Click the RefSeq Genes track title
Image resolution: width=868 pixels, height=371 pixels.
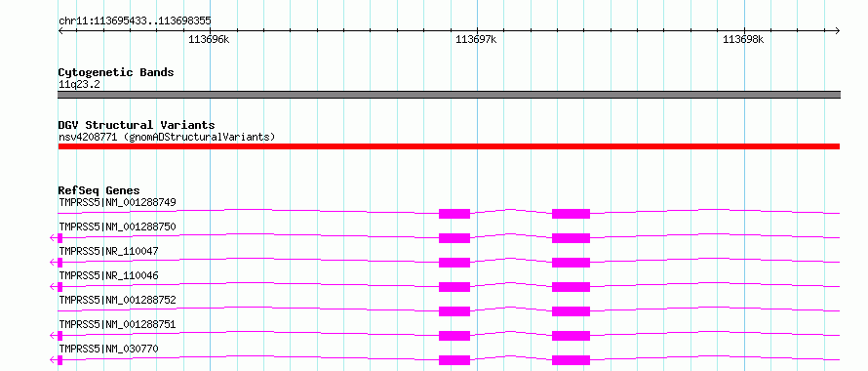pyautogui.click(x=99, y=190)
